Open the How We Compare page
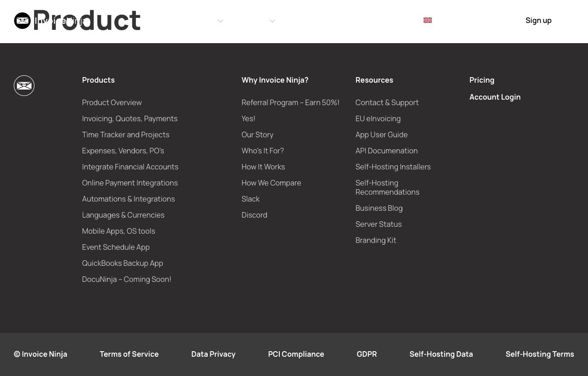The height and width of the screenshot is (376, 588). click(271, 183)
